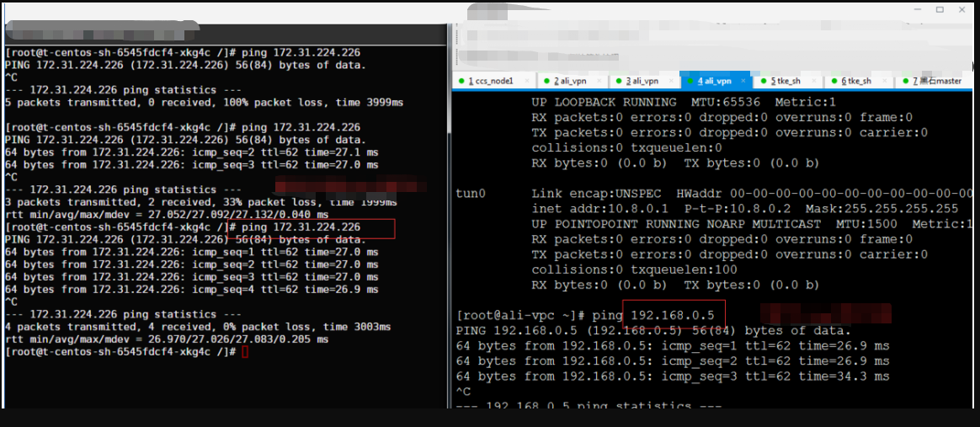Click 'PING 192.168.0.5' header line
Screen dimensions: 980x427
tap(653, 330)
